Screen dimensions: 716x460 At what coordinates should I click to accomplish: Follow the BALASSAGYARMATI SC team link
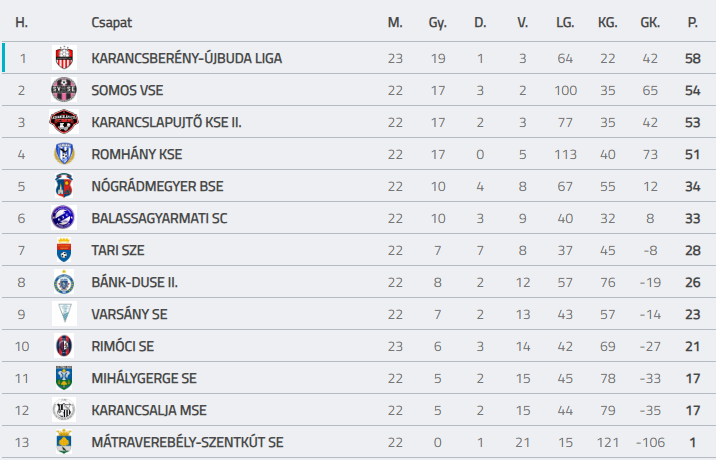click(159, 218)
